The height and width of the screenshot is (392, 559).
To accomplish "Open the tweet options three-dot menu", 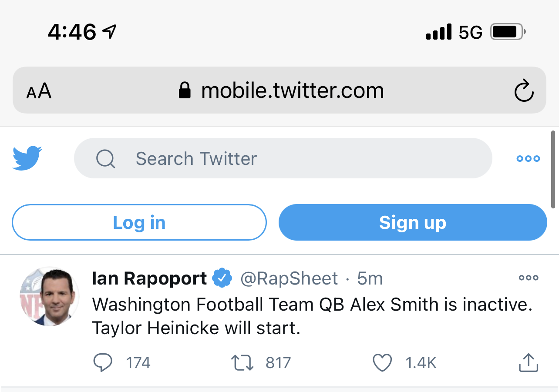I will pos(529,278).
